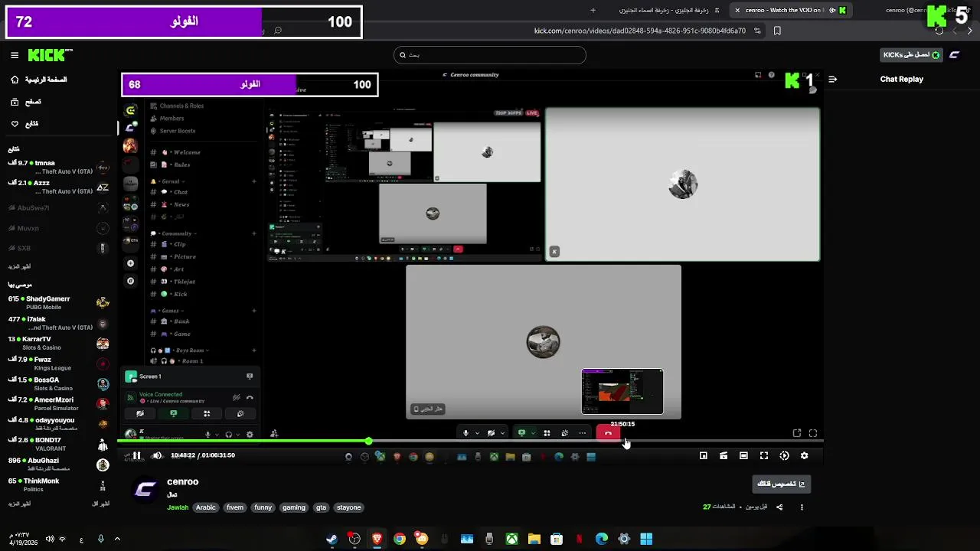Open recommended channel ThinkMonk
This screenshot has width=980, height=551.
[x=59, y=485]
